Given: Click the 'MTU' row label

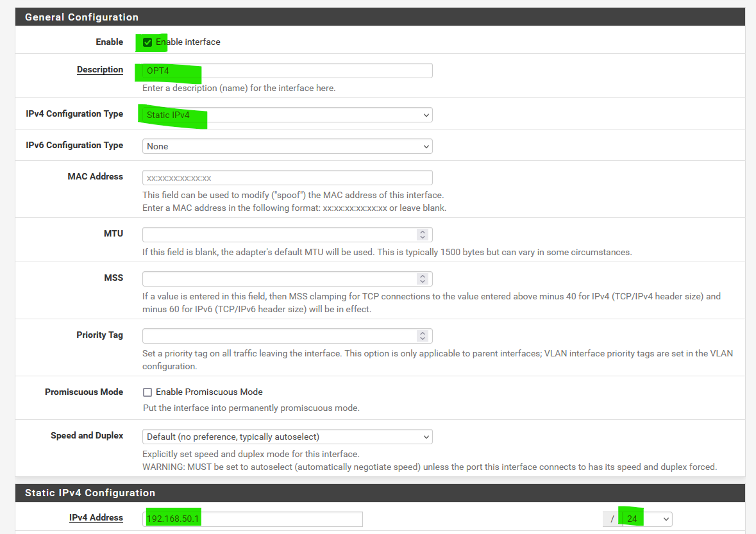Looking at the screenshot, I should (113, 233).
